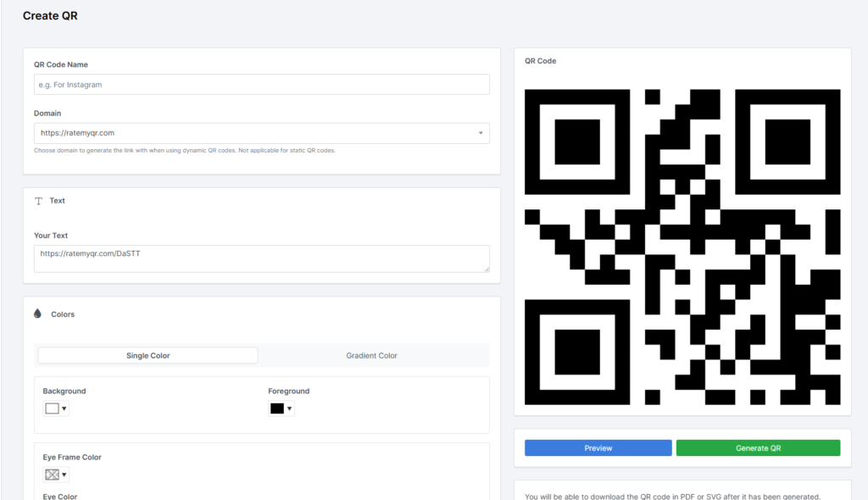Click the Preview button
This screenshot has height=500, width=868.
(x=598, y=448)
